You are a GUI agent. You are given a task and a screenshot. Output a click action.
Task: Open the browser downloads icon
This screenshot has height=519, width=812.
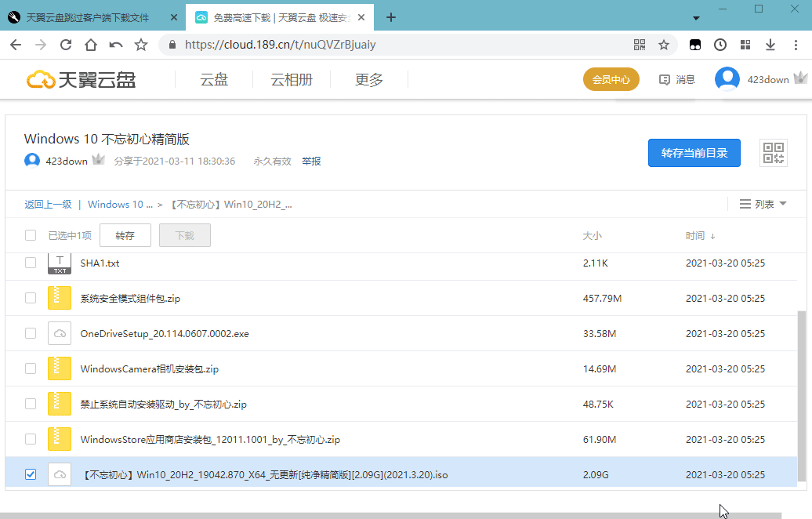click(770, 45)
